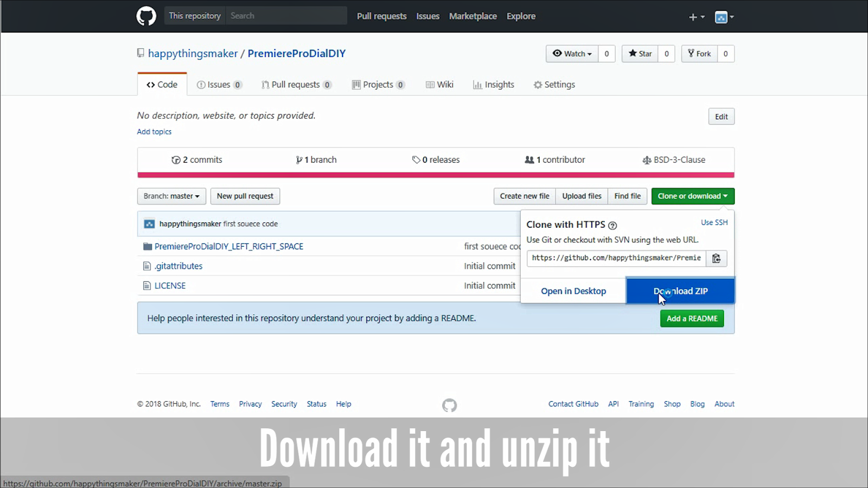Click Edit description button

coord(721,117)
